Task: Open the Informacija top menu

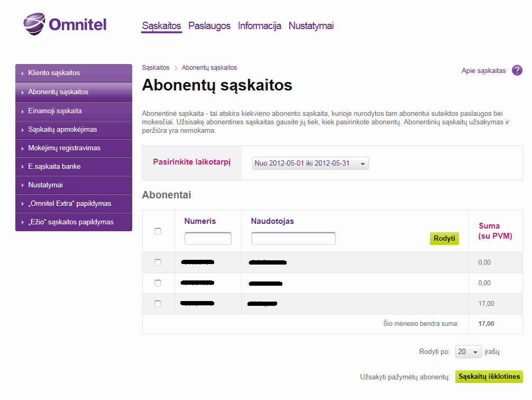Action: [260, 26]
